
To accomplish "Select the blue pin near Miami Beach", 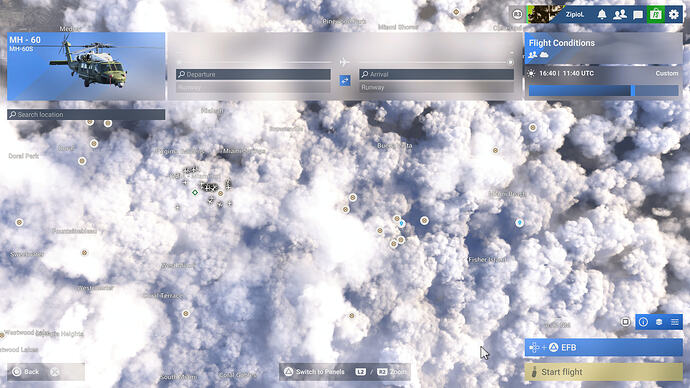I will click(520, 223).
